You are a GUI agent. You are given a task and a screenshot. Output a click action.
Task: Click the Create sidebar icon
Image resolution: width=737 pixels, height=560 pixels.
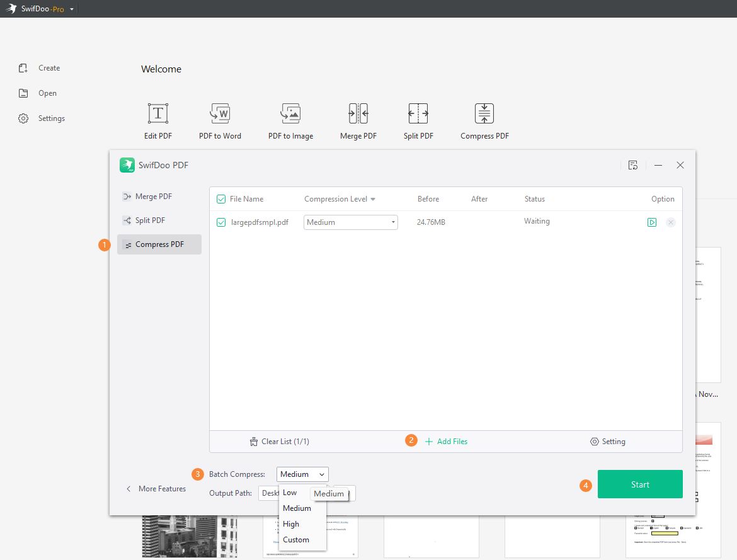point(23,68)
